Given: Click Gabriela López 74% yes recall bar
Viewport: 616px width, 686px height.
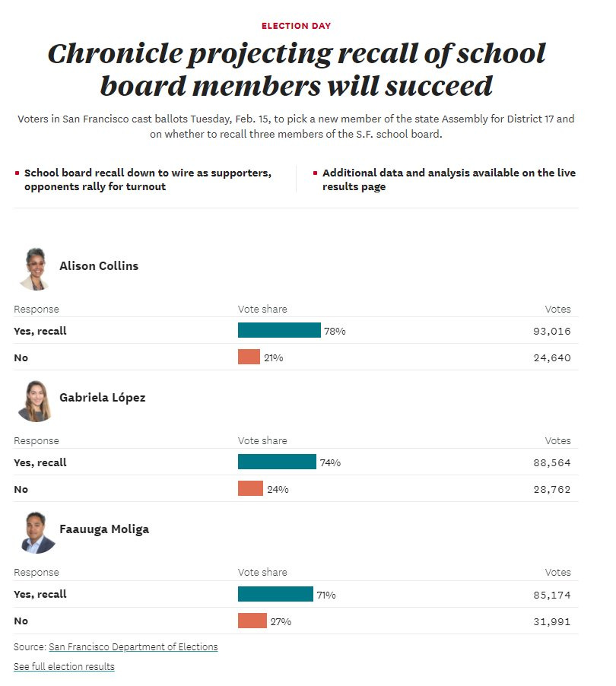Looking at the screenshot, I should click(277, 462).
